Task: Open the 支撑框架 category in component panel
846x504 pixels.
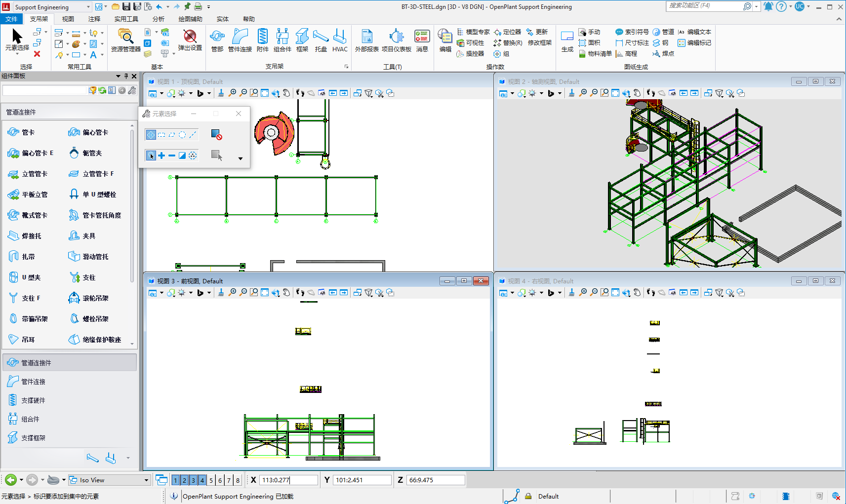Action: click(70, 438)
